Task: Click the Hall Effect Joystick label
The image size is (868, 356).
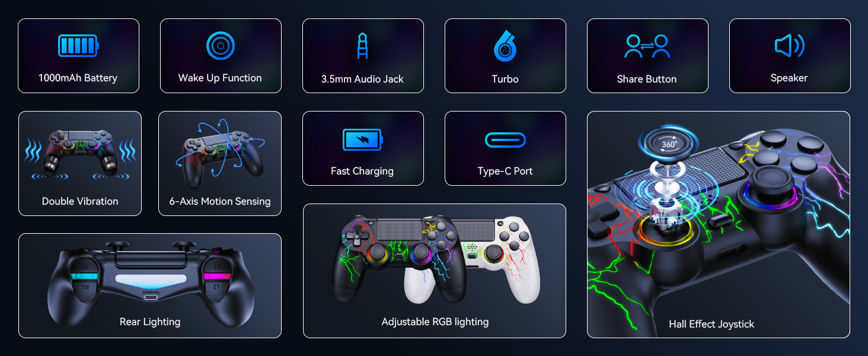Action: tap(711, 324)
